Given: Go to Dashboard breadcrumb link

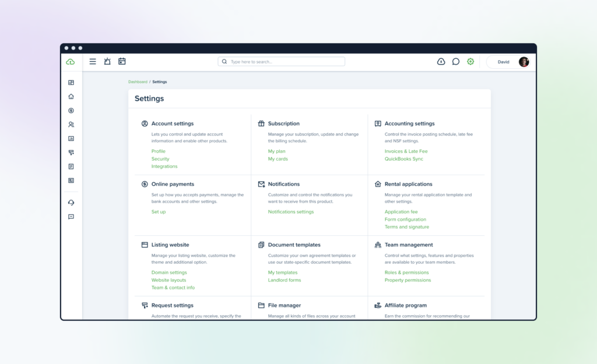Looking at the screenshot, I should click(138, 82).
